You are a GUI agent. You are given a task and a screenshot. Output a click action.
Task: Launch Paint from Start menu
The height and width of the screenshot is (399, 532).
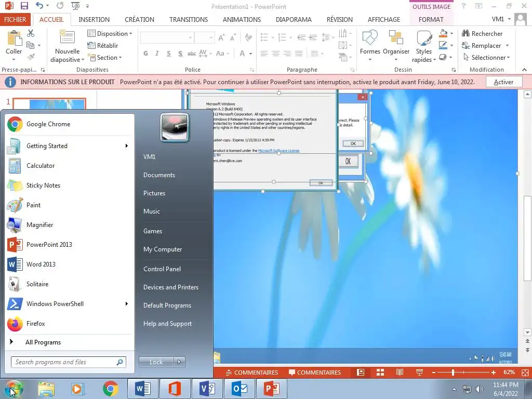point(70,205)
